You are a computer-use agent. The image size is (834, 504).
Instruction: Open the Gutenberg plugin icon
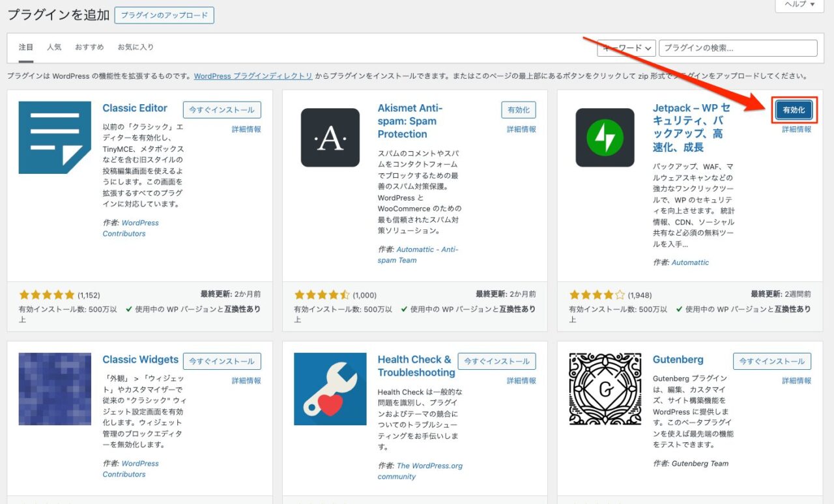605,389
